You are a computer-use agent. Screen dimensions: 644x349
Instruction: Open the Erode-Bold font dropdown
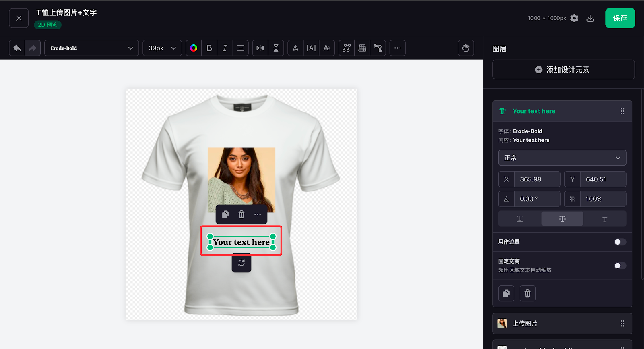coord(92,48)
